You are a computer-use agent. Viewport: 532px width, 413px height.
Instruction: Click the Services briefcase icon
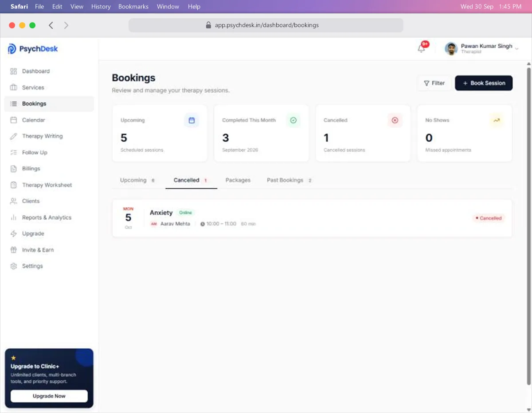[13, 87]
